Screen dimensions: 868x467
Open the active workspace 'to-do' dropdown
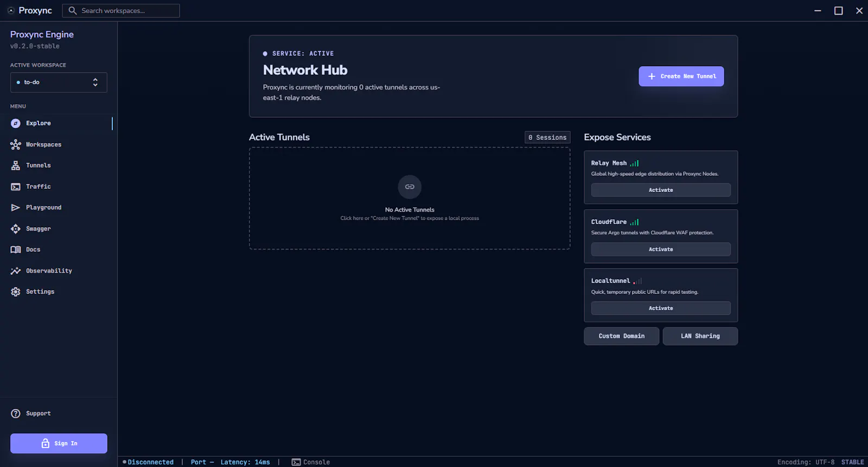(59, 82)
